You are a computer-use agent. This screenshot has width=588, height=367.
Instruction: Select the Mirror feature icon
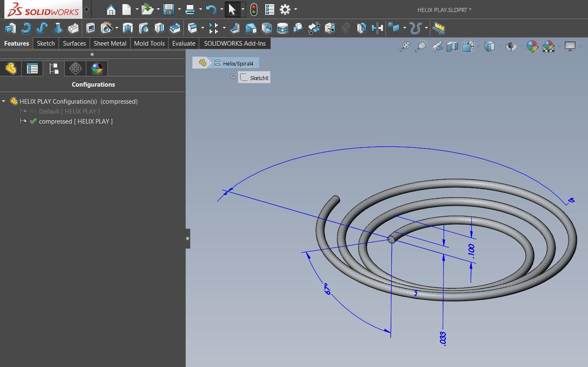point(377,28)
